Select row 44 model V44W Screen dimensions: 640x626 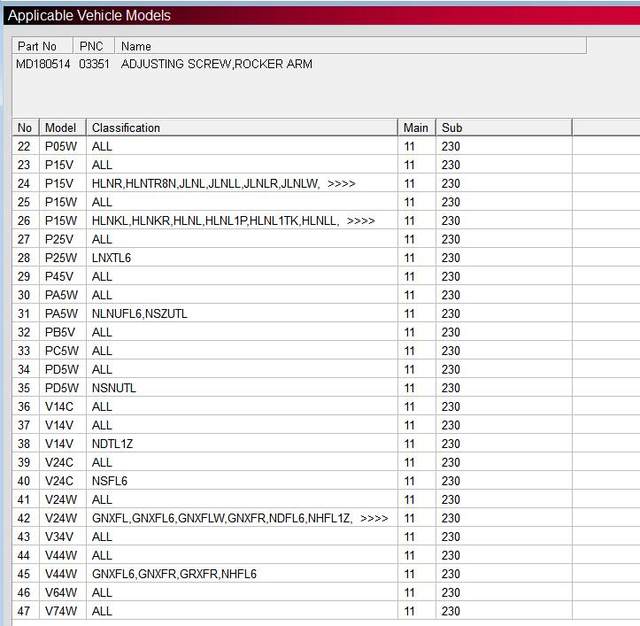(61, 555)
